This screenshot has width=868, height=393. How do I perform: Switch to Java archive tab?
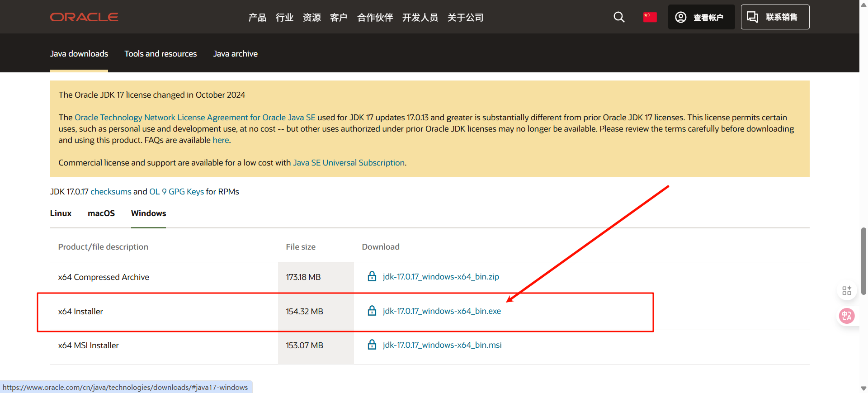click(235, 54)
